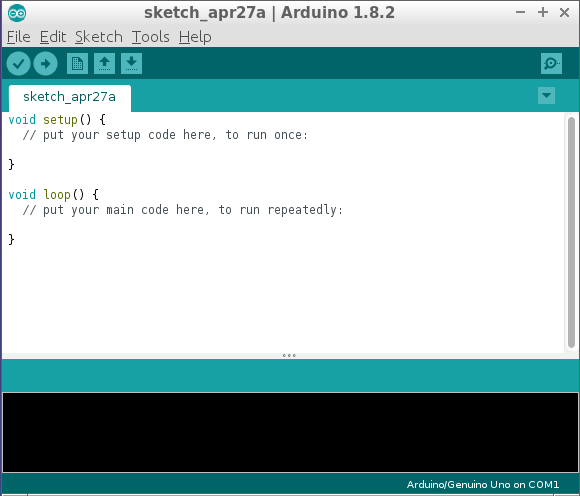Click the Save sketch down-arrow icon
The height and width of the screenshot is (496, 580).
(131, 64)
